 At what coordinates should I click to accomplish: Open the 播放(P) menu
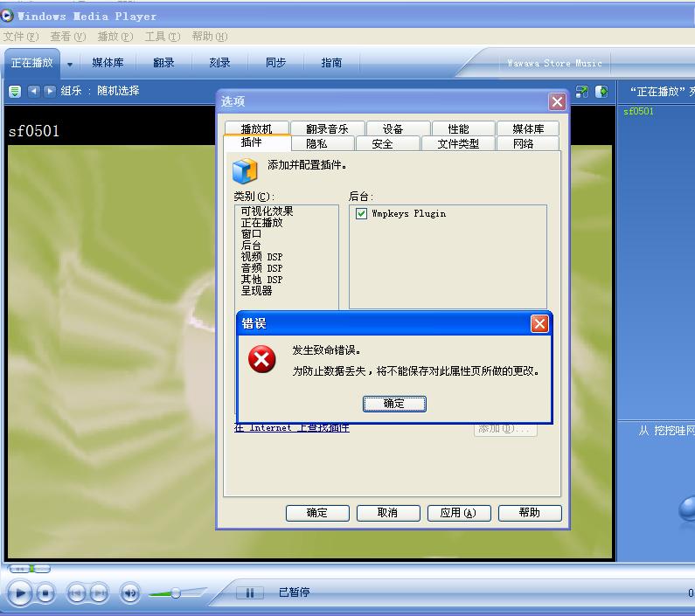[115, 37]
